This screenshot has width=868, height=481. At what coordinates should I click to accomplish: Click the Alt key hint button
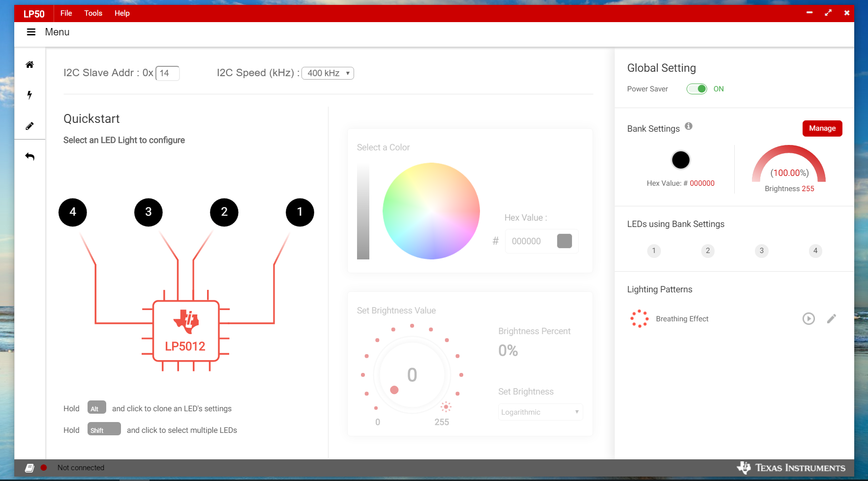point(97,407)
